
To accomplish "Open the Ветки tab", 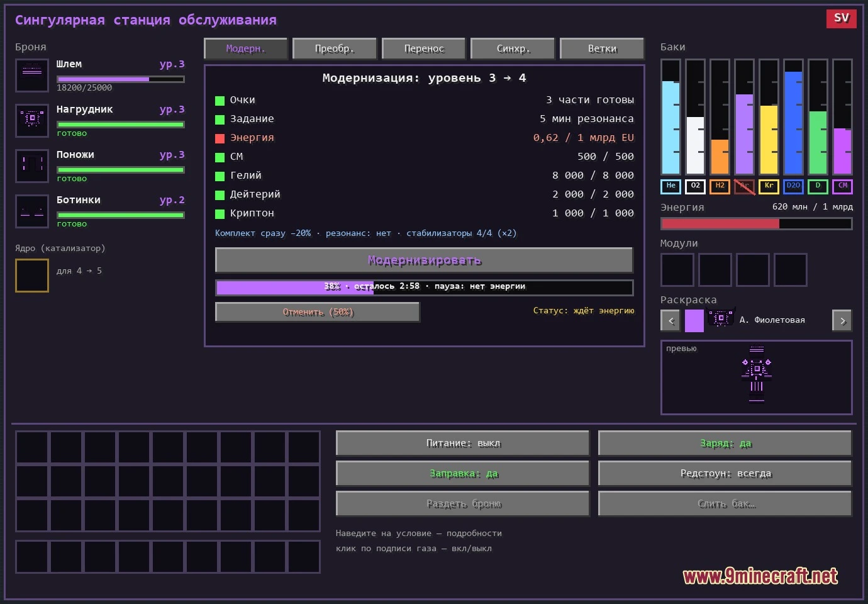I will [602, 48].
